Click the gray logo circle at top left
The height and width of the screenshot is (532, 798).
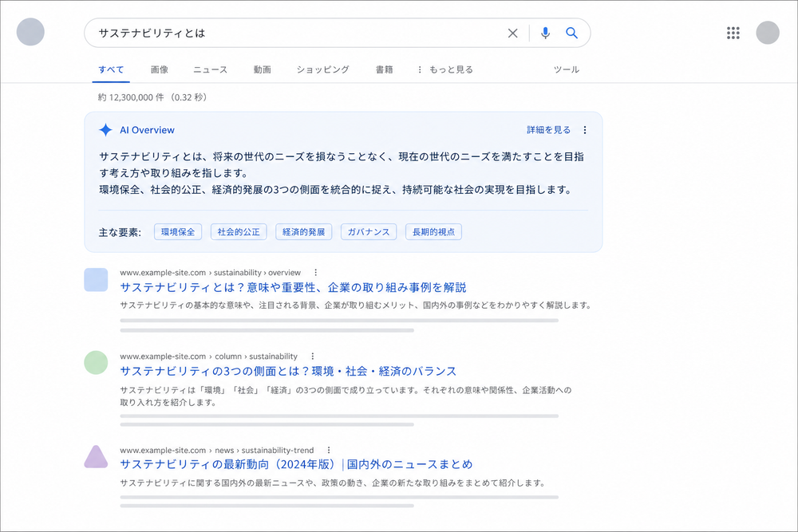pos(30,32)
